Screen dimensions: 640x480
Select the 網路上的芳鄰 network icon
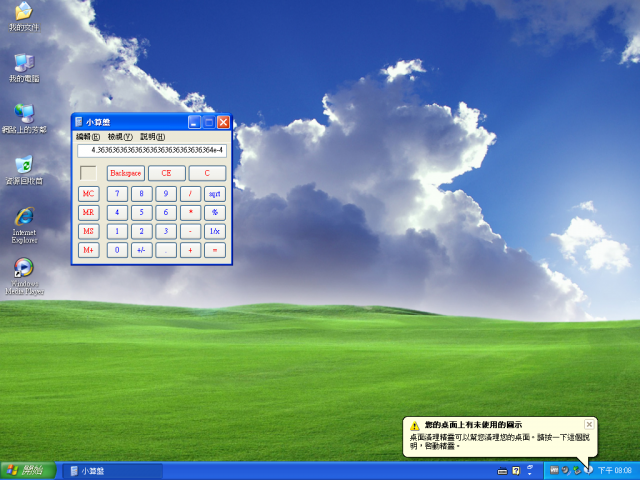coord(24,119)
